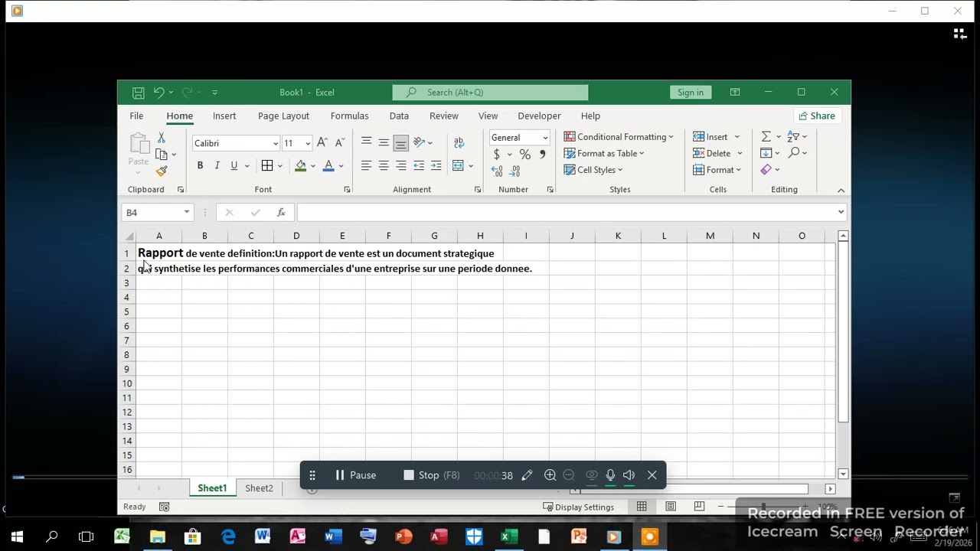Toggle Middle Align button
The width and height of the screenshot is (980, 551).
point(384,142)
